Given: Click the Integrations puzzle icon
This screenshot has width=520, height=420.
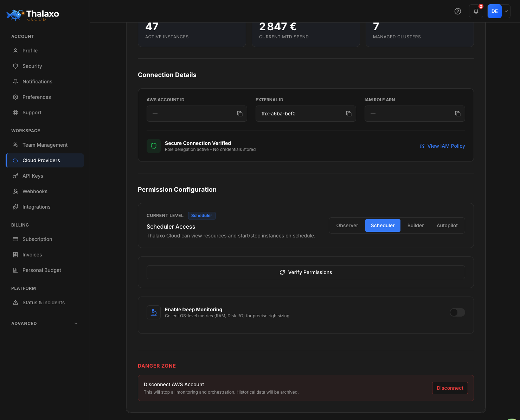Looking at the screenshot, I should click(x=15, y=207).
